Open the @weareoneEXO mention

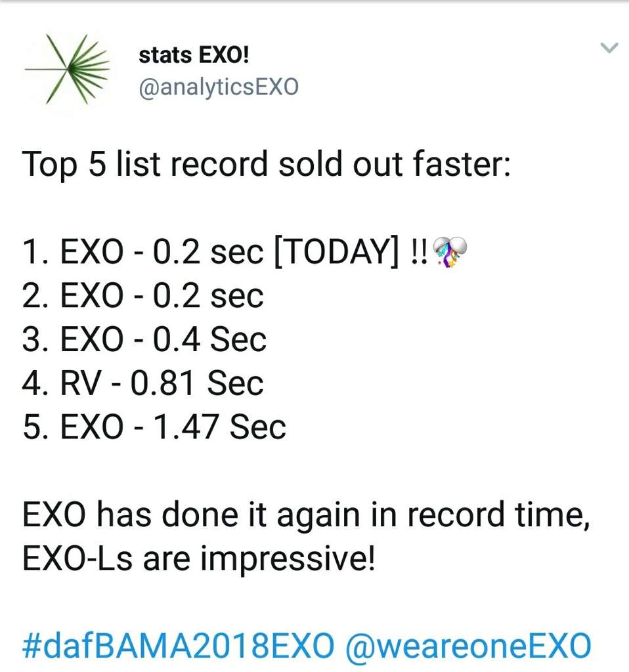point(468,646)
